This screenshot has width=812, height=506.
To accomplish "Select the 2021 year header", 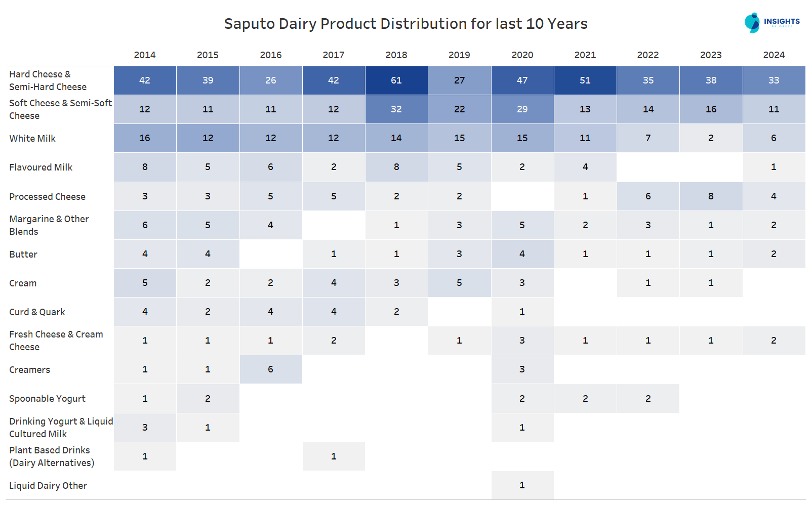I will [585, 55].
